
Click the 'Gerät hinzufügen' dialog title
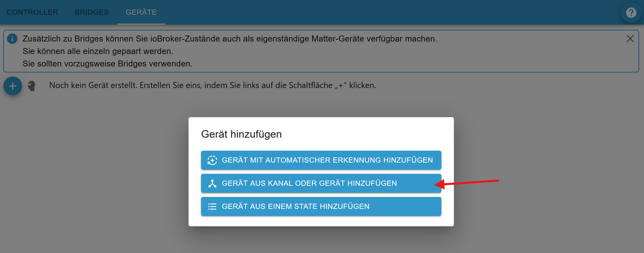point(241,134)
